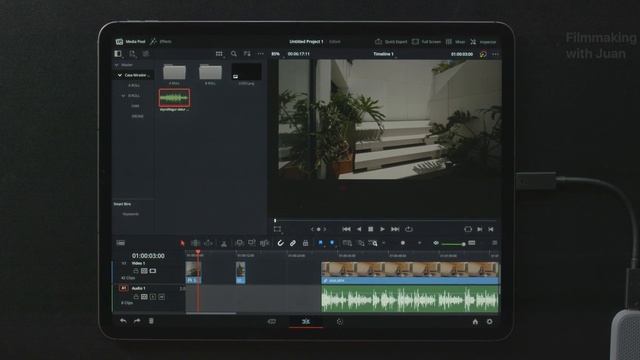Click the green audio clip on Audio 1
The image size is (640, 360).
[x=410, y=299]
